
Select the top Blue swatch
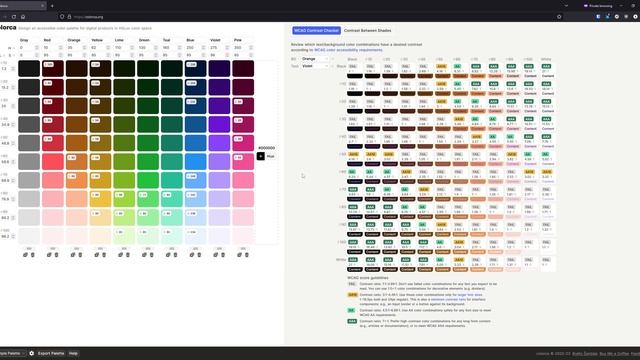point(196,69)
